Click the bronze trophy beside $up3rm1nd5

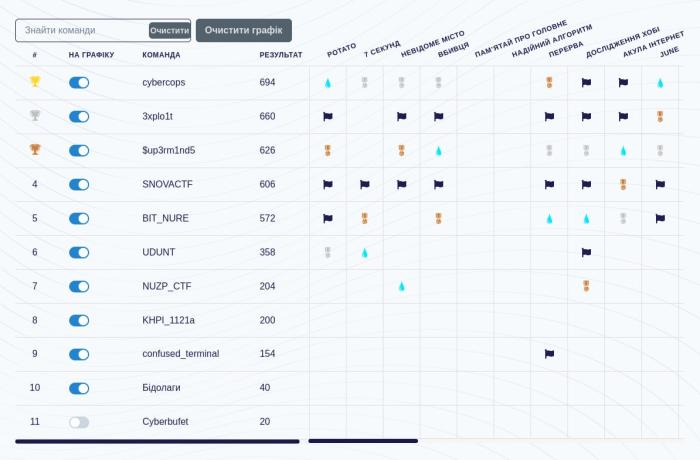click(x=35, y=150)
